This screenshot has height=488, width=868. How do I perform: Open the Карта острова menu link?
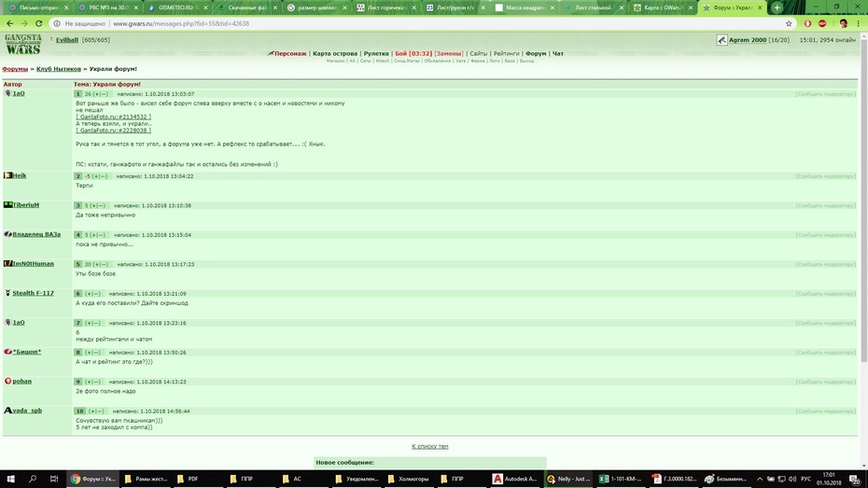[335, 54]
